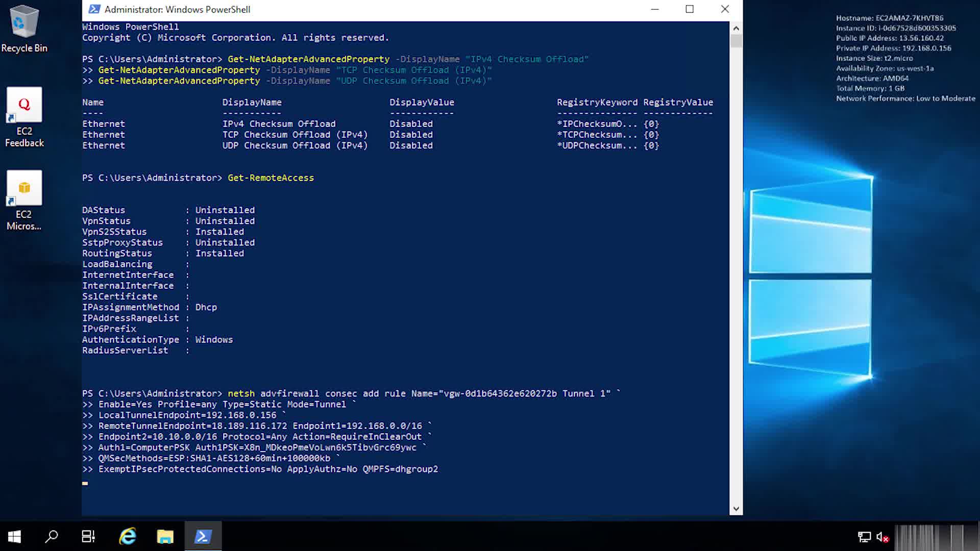Maximize the PowerShell window
Viewport: 980px width, 551px height.
point(690,9)
